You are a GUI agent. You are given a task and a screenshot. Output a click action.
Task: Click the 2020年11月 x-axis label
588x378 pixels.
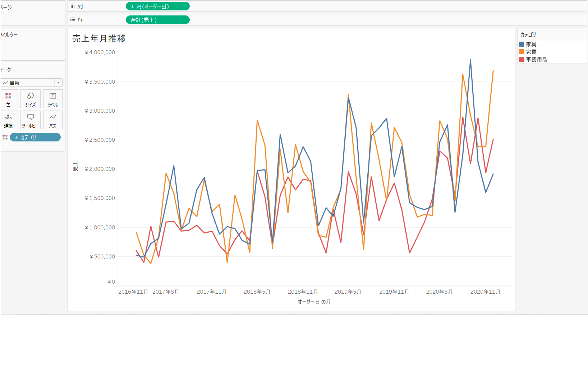tap(485, 292)
